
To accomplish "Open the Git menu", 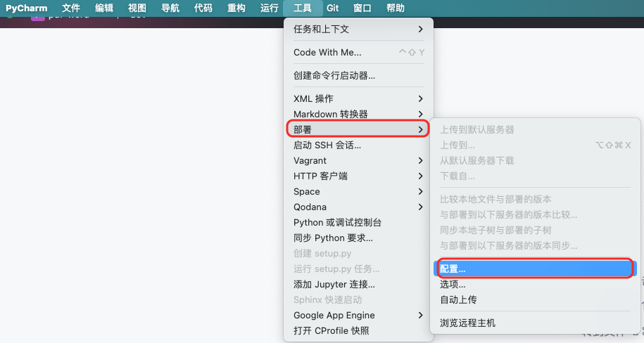I will pos(333,8).
